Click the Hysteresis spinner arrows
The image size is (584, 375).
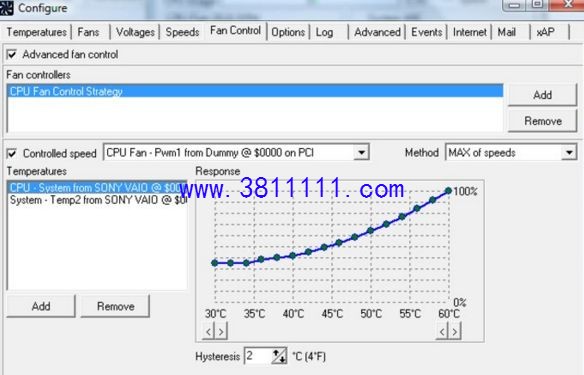[279, 356]
